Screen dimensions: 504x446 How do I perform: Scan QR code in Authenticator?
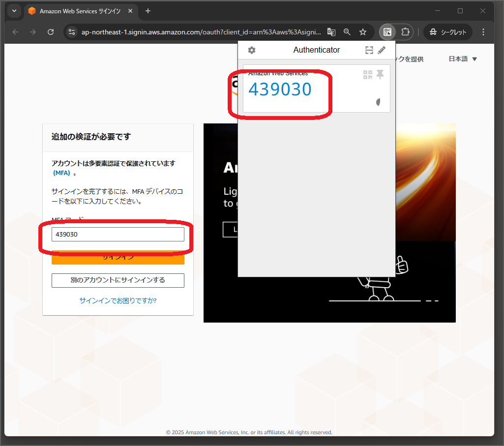point(369,50)
